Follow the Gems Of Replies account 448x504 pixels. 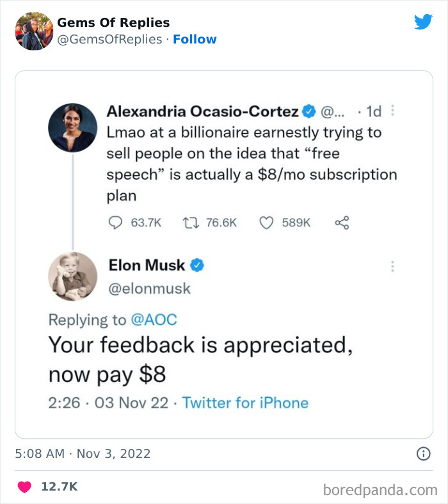click(195, 39)
